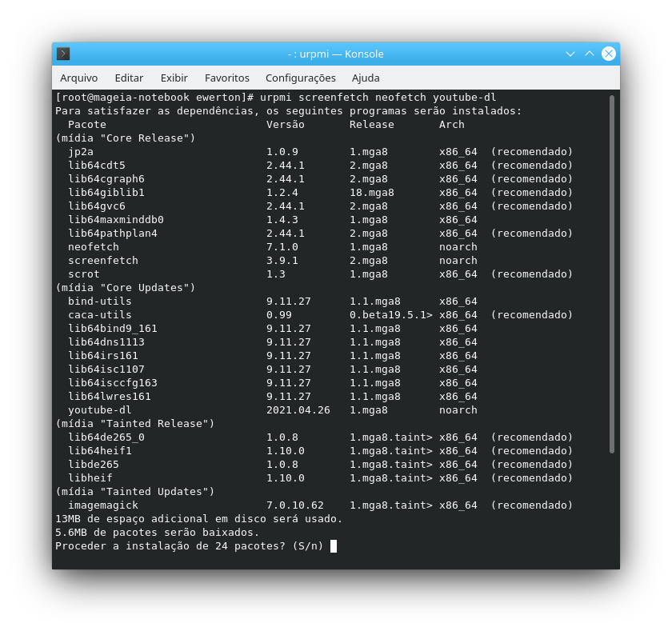The image size is (672, 631).
Task: Open the Ajuda menu
Action: coord(366,78)
